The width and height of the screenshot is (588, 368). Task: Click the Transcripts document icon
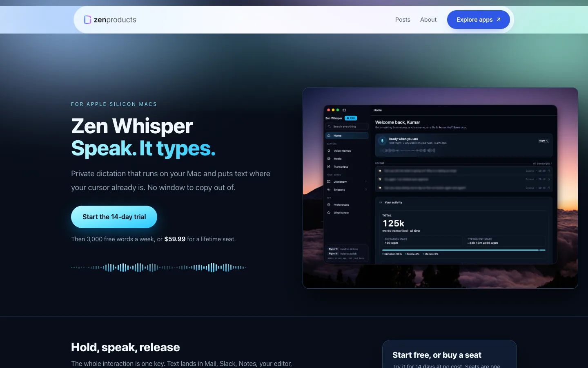[329, 166]
